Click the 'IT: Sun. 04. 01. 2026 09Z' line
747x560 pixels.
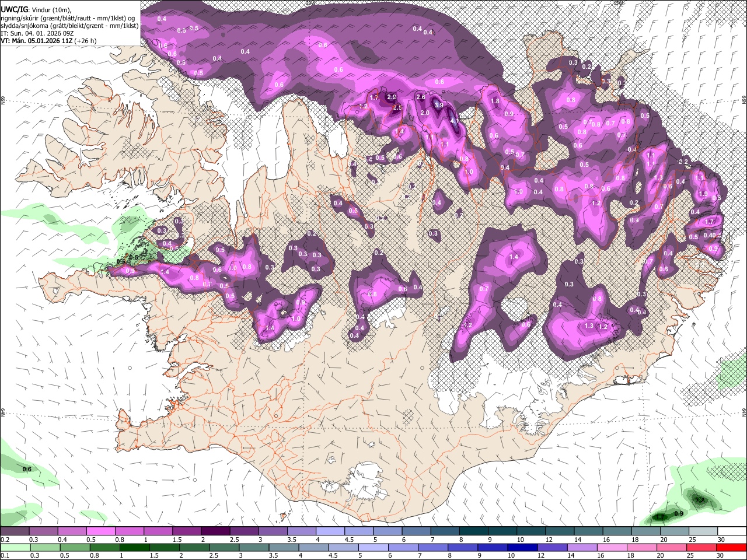[x=37, y=33]
